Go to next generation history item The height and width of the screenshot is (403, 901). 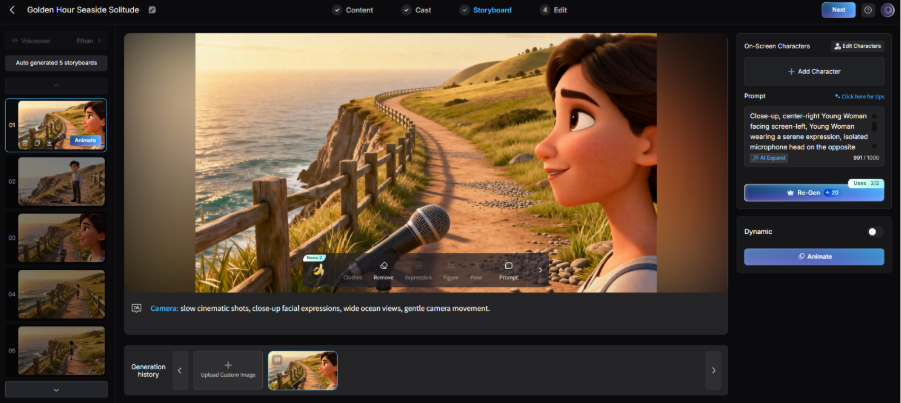coord(713,371)
